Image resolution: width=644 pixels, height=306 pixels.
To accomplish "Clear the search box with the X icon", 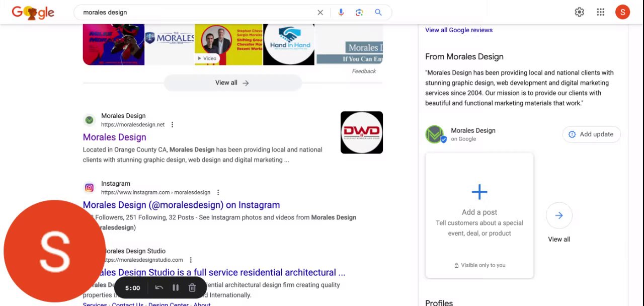I will coord(320,13).
